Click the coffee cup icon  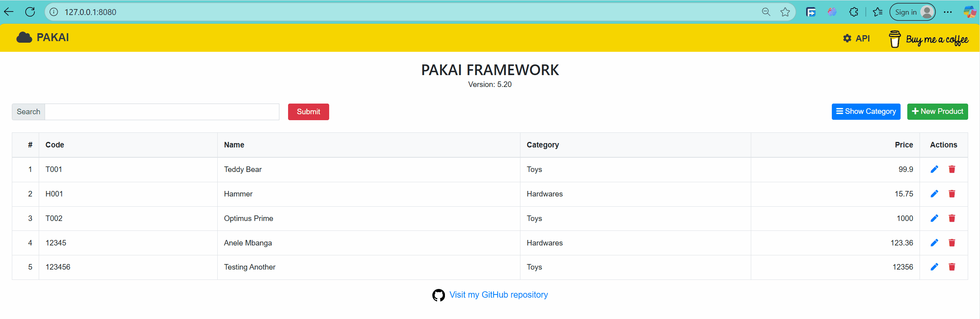(x=895, y=39)
